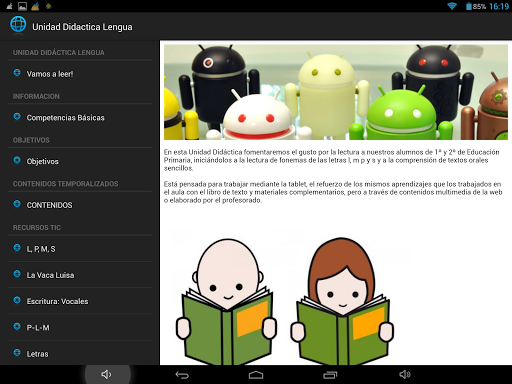Tap the Android home navigation button
The image size is (512, 384).
coord(256,375)
